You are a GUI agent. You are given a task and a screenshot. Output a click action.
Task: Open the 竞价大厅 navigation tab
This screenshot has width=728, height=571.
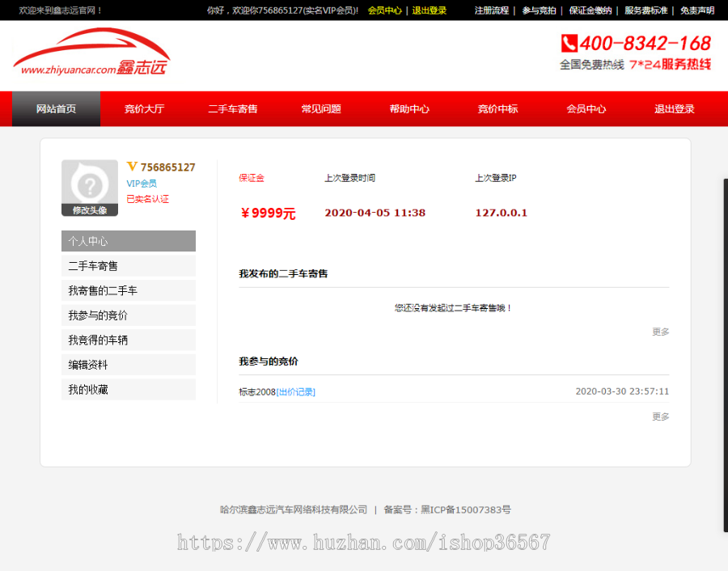click(x=144, y=108)
